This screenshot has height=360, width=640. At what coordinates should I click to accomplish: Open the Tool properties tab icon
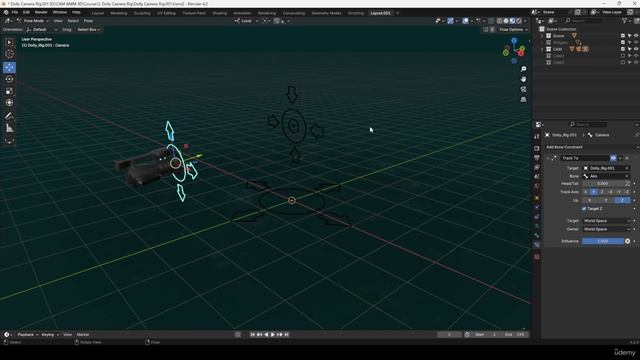click(x=537, y=137)
